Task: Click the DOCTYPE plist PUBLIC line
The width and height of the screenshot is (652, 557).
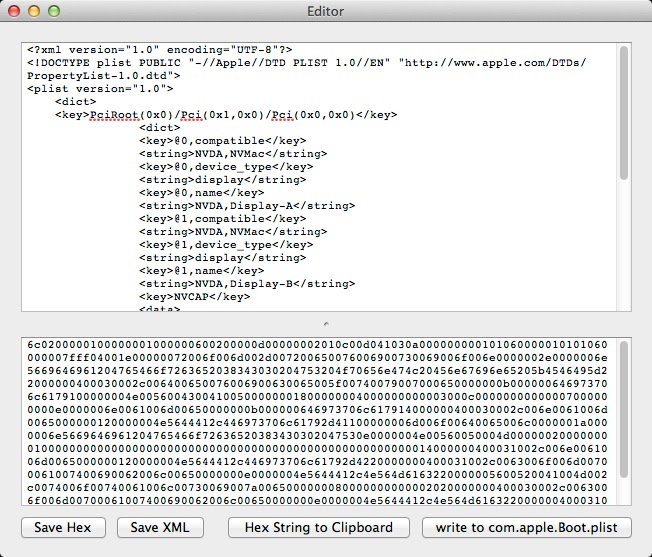Action: 307,63
